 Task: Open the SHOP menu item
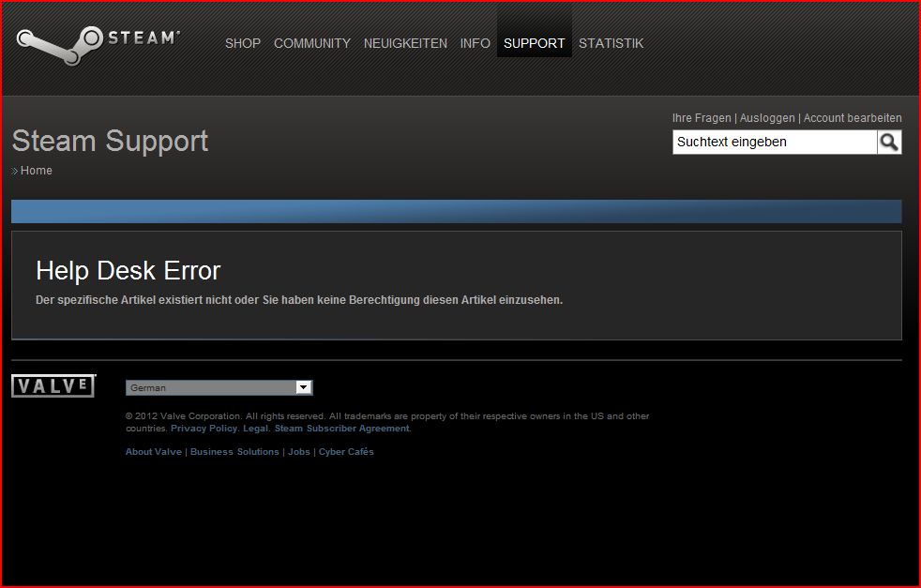243,43
